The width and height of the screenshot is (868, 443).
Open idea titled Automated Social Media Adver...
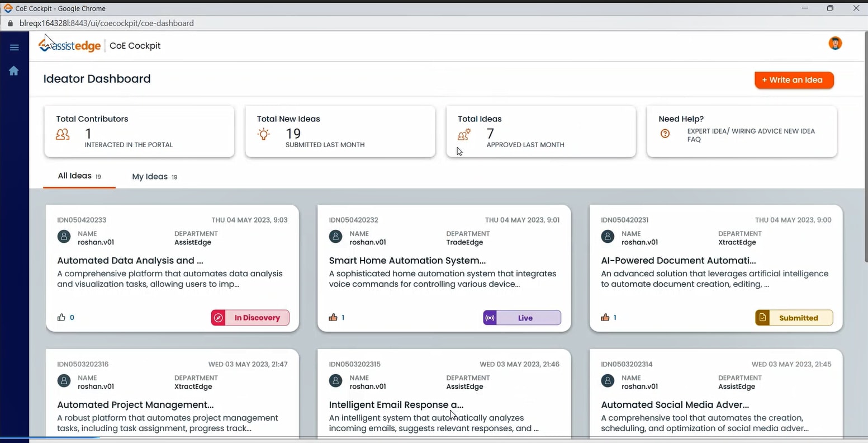(675, 405)
